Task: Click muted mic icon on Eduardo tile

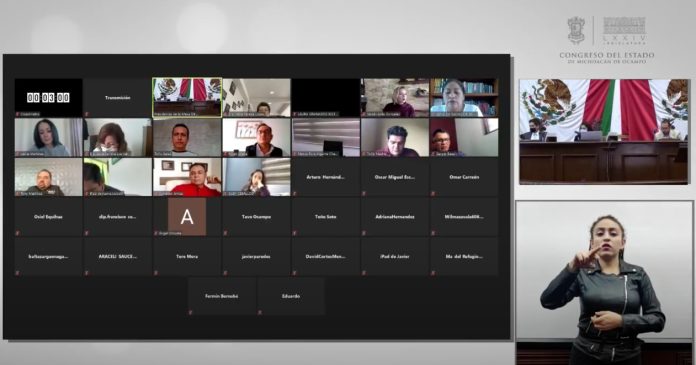Action: pyautogui.click(x=260, y=312)
